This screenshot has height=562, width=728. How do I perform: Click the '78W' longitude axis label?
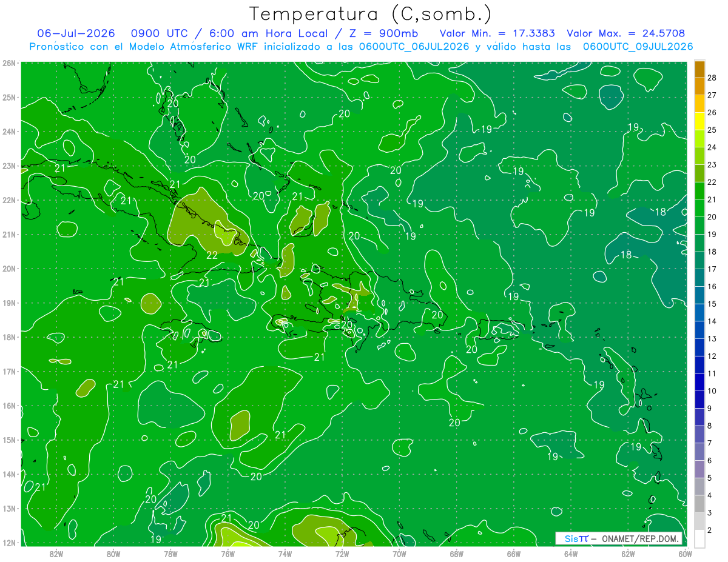coord(170,554)
